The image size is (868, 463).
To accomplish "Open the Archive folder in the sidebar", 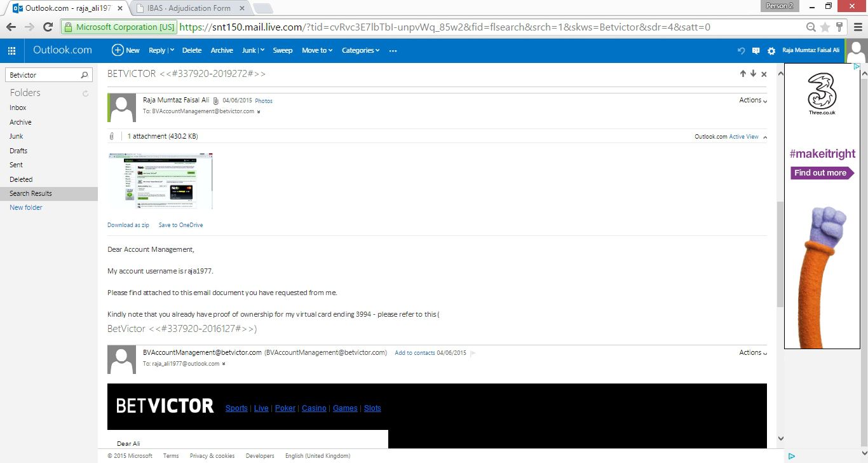I will tap(20, 122).
